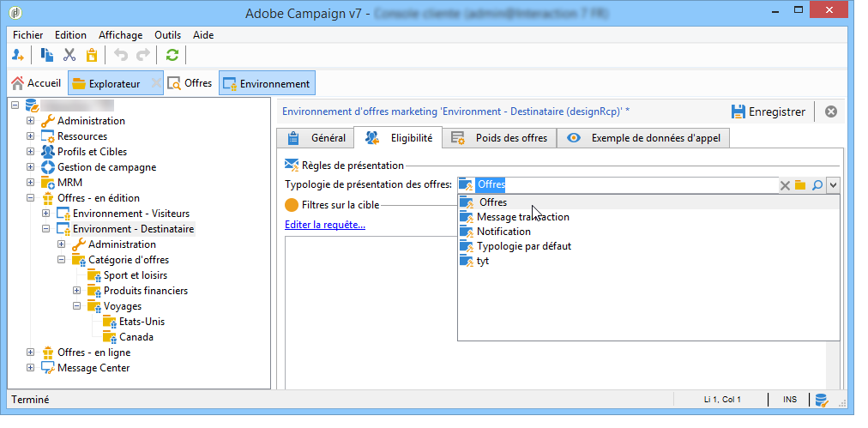Expand the MRM node

(x=30, y=183)
